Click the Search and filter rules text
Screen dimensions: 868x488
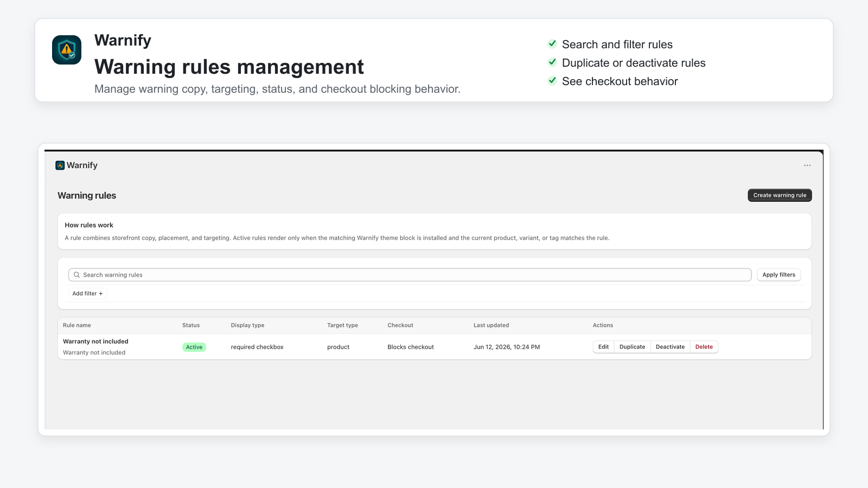(617, 44)
